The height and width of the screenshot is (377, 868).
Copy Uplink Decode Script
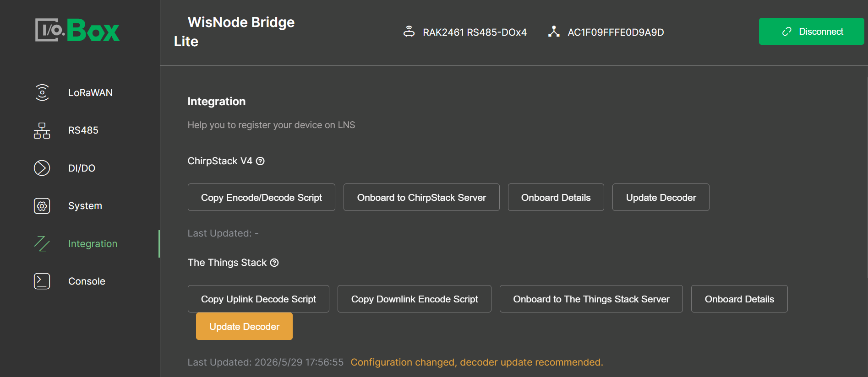[258, 299]
